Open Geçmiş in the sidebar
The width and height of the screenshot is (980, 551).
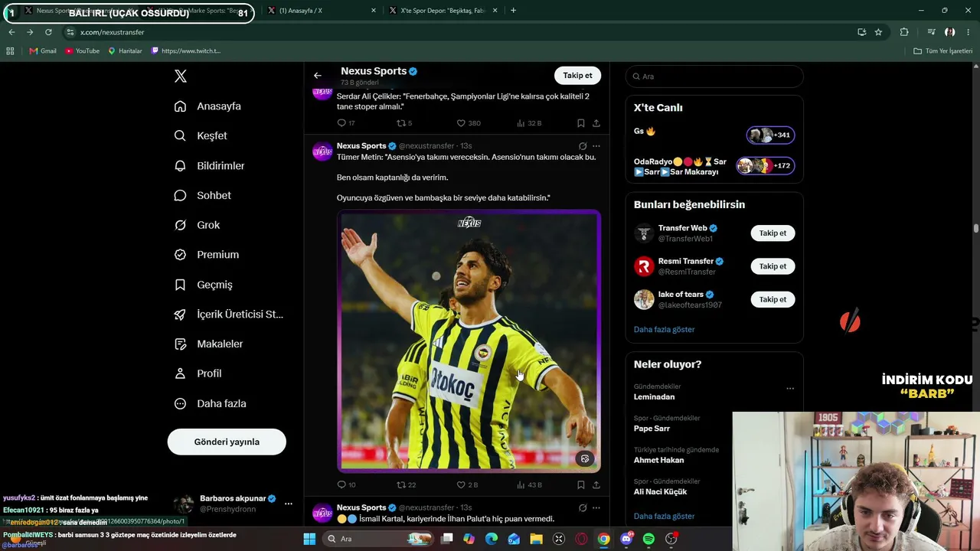pyautogui.click(x=203, y=285)
